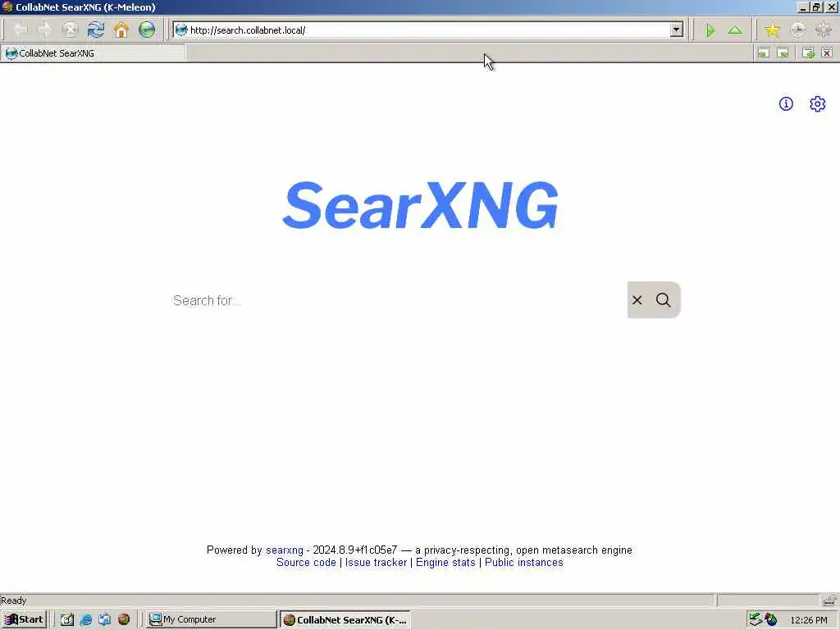
Task: Open the SearXNG About info icon
Action: (x=786, y=104)
